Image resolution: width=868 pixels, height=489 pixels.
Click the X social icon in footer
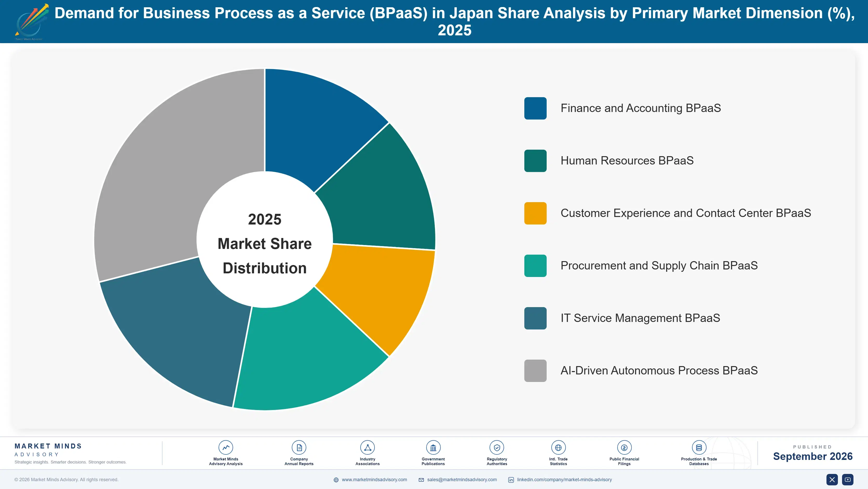pos(832,480)
